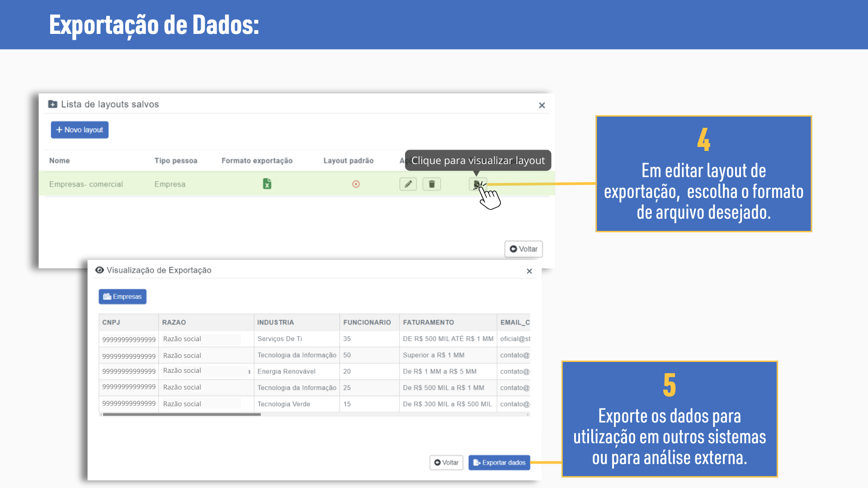The height and width of the screenshot is (488, 868).
Task: Click Voltar in the export preview dialog
Action: click(446, 462)
